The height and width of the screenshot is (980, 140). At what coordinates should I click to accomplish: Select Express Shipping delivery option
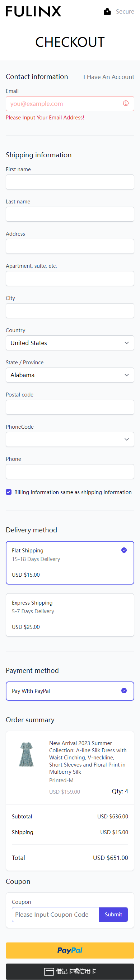(x=70, y=614)
